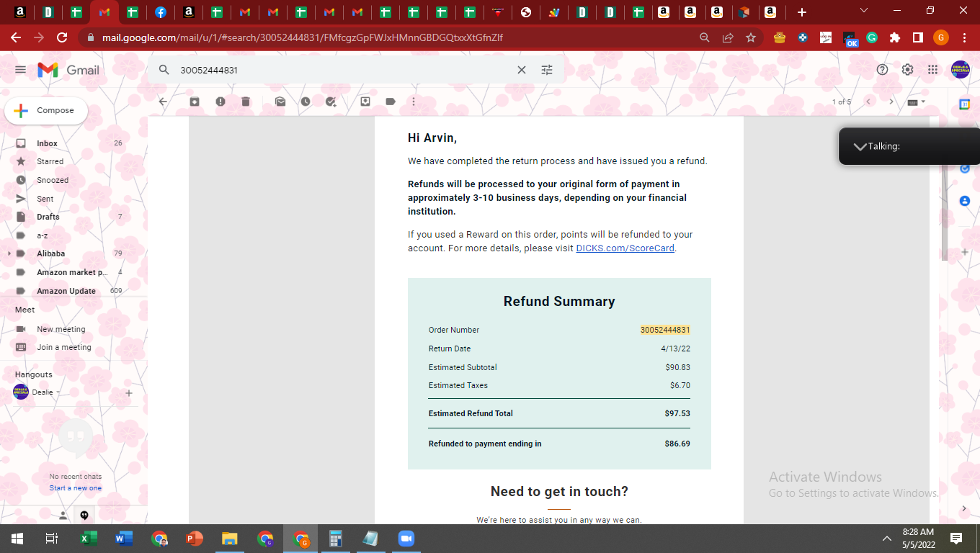
Task: Open the More options three-dot menu in email toolbar
Action: pyautogui.click(x=414, y=102)
